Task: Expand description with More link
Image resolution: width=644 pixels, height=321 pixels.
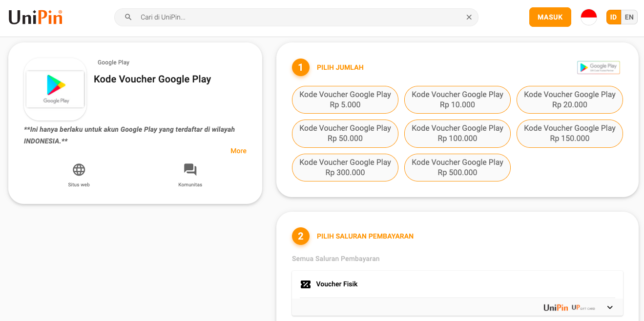Action: 238,151
